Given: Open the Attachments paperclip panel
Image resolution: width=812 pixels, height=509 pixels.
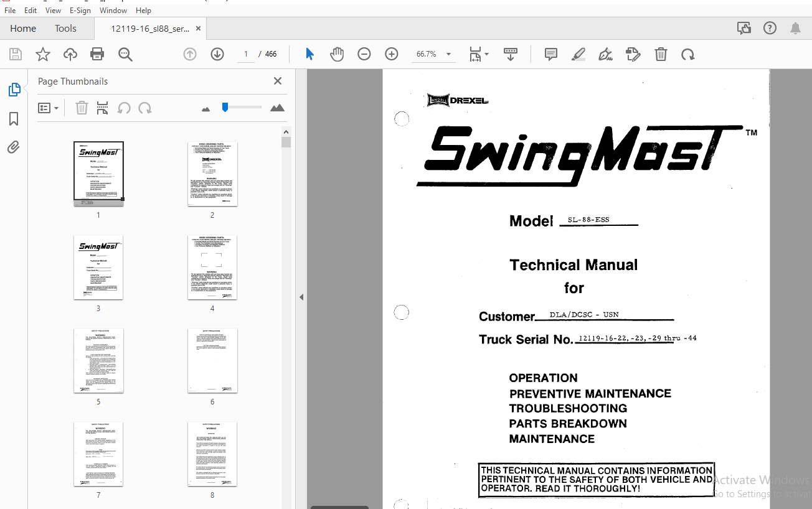Looking at the screenshot, I should click(x=14, y=147).
